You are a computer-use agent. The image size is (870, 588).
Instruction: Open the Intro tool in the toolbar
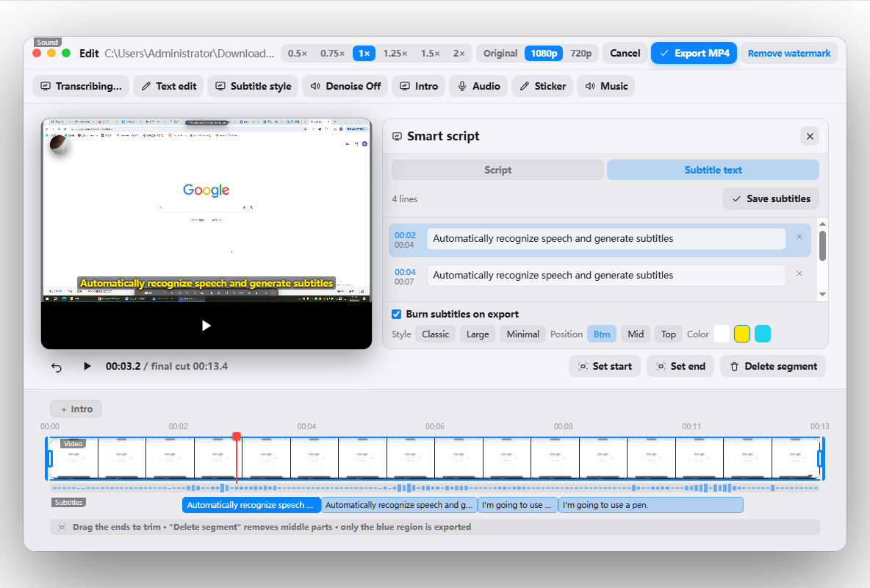(x=419, y=86)
